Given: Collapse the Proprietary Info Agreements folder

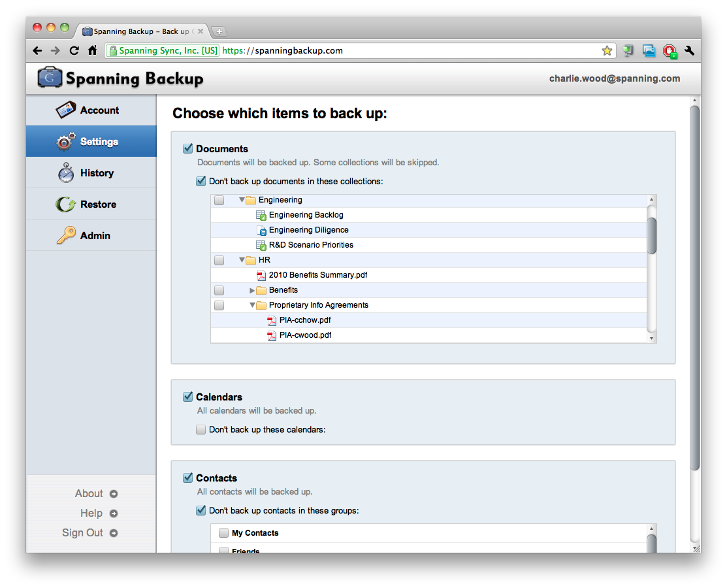Looking at the screenshot, I should click(252, 305).
